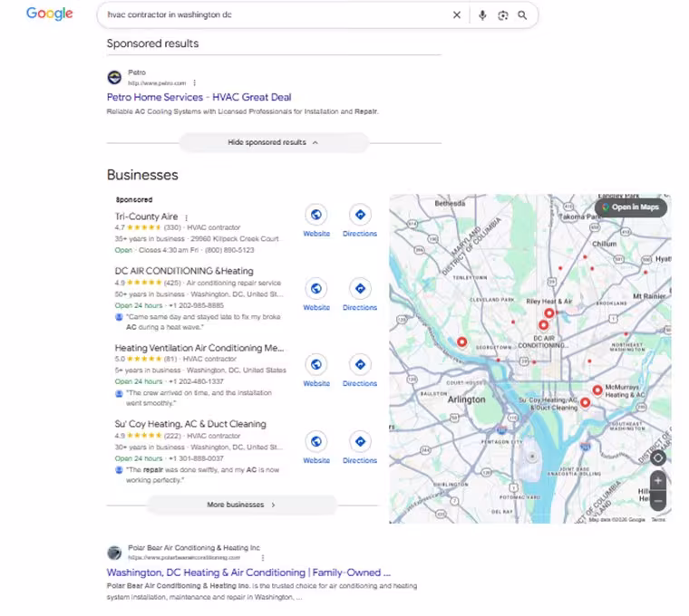Click review quote "The crew arrived on time"
This screenshot has width=689, height=616.
pyautogui.click(x=199, y=398)
